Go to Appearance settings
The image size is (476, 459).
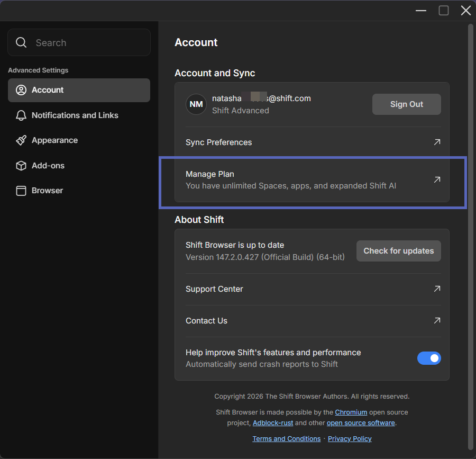pos(79,140)
